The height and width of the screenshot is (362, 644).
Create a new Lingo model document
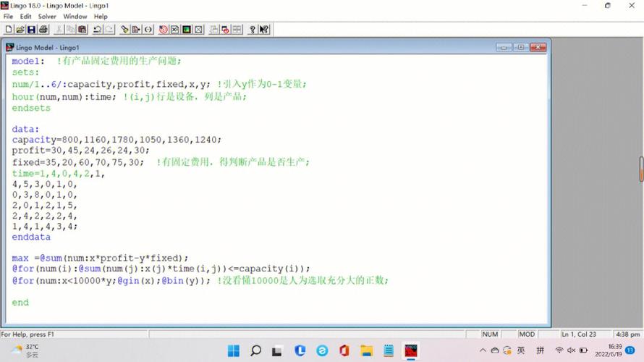(x=9, y=30)
